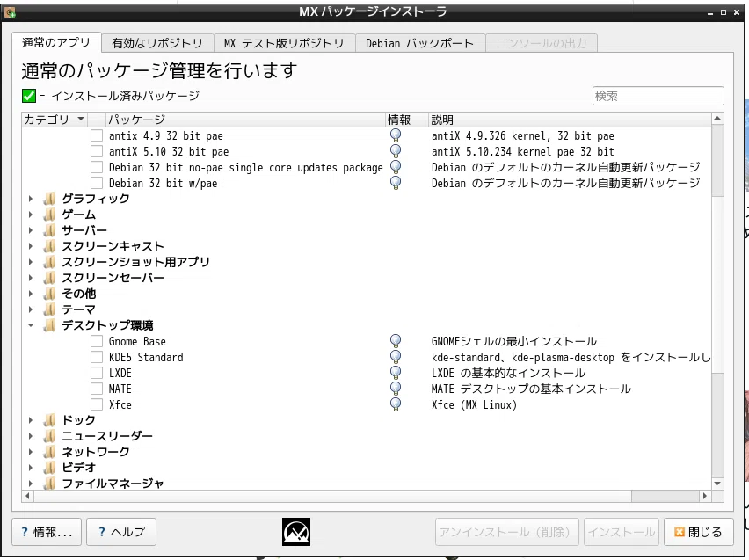749x560 pixels.
Task: Expand the ゲーム category
Action: pos(31,215)
